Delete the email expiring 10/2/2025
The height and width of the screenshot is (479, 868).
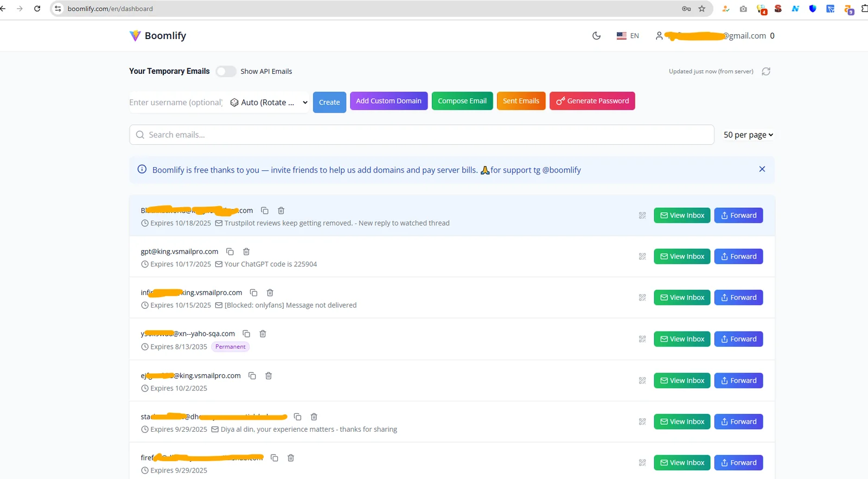[269, 376]
